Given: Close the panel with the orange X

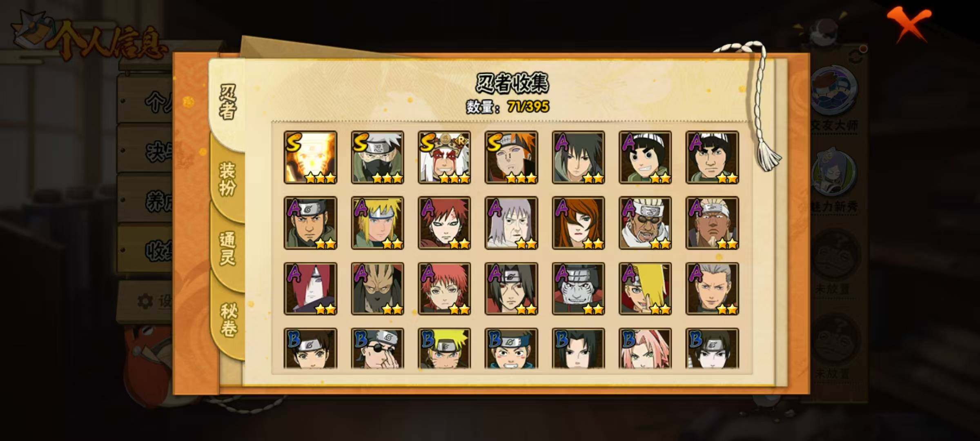Looking at the screenshot, I should (909, 24).
